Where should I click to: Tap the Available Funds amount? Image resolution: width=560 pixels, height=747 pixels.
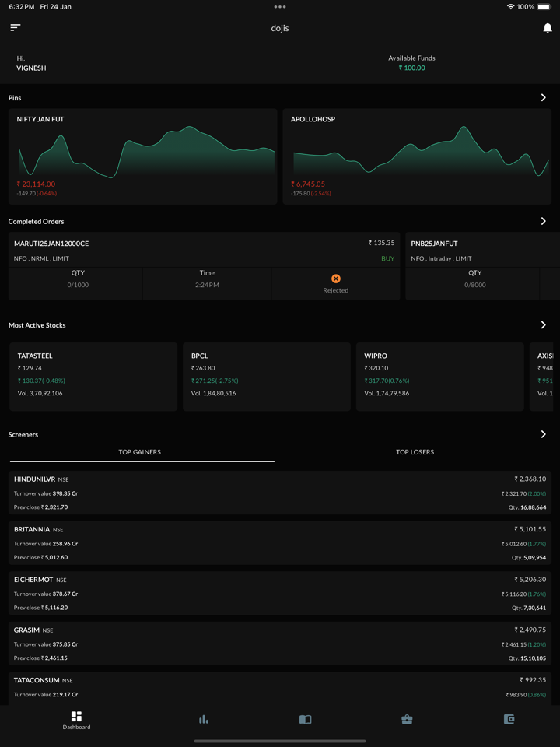pyautogui.click(x=412, y=68)
